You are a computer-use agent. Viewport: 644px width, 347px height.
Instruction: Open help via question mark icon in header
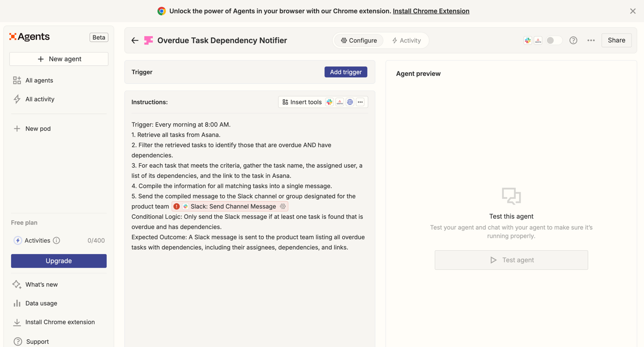[573, 40]
